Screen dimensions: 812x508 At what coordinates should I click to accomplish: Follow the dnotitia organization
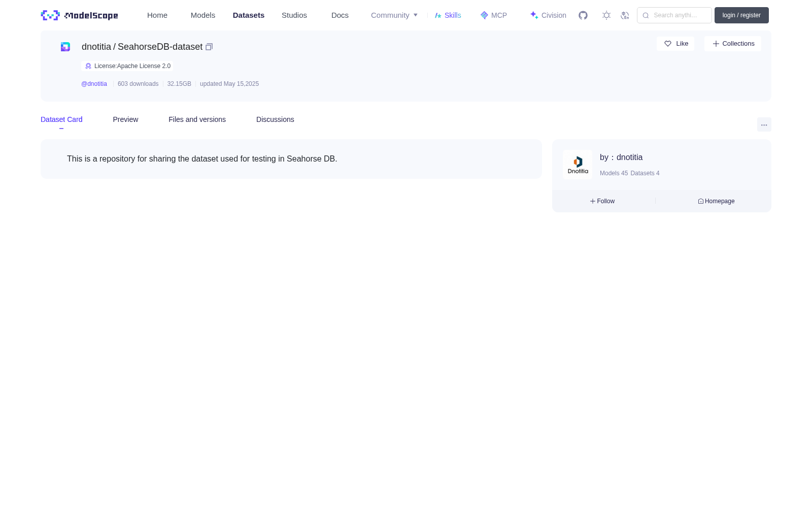pos(602,201)
